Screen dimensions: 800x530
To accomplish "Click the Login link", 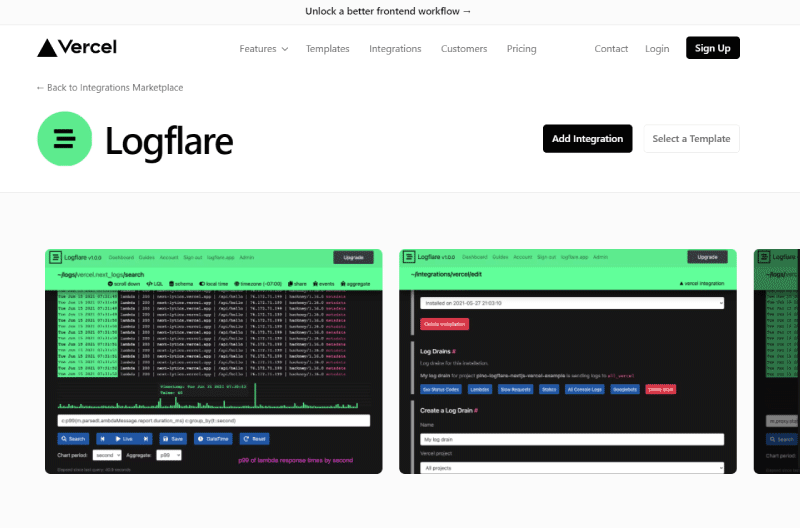I will tap(657, 48).
